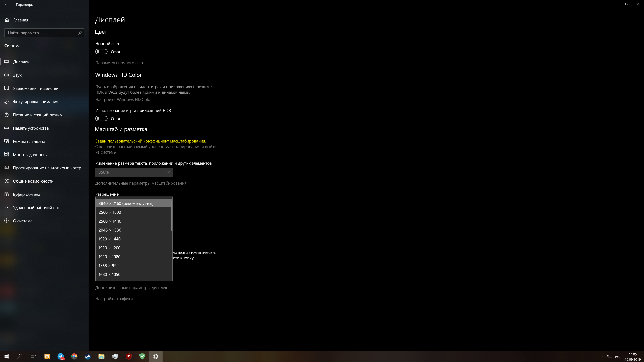The image size is (644, 362).
Task: Choose 1920 × 1440 resolution
Action: (134, 239)
